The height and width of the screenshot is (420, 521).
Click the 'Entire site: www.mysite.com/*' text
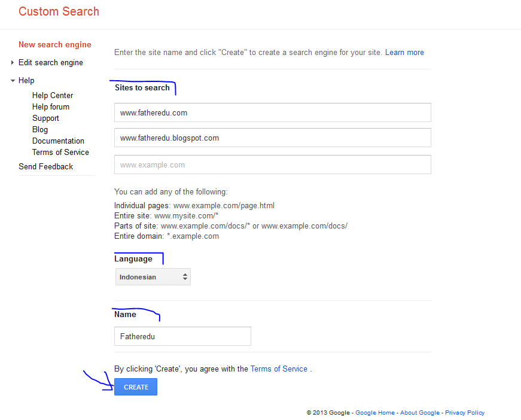[x=166, y=216]
